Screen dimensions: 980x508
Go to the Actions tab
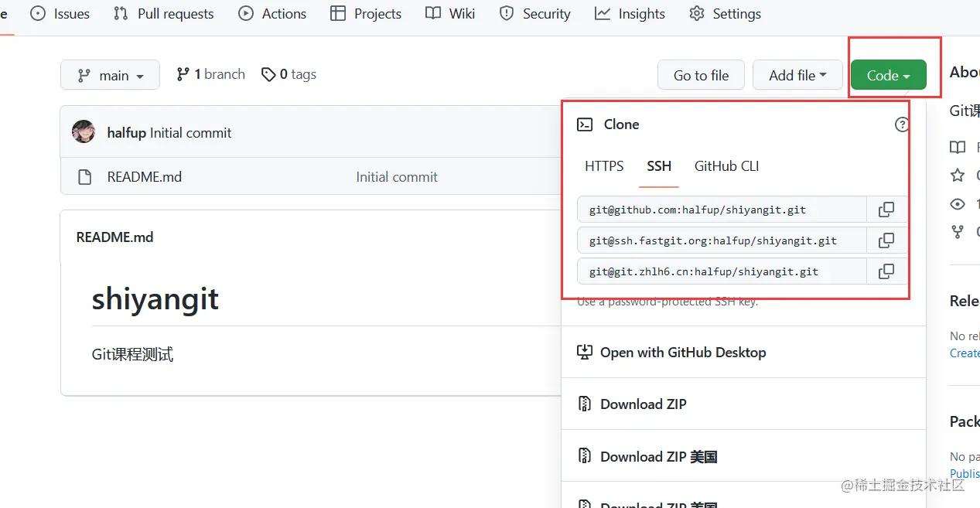click(x=272, y=14)
